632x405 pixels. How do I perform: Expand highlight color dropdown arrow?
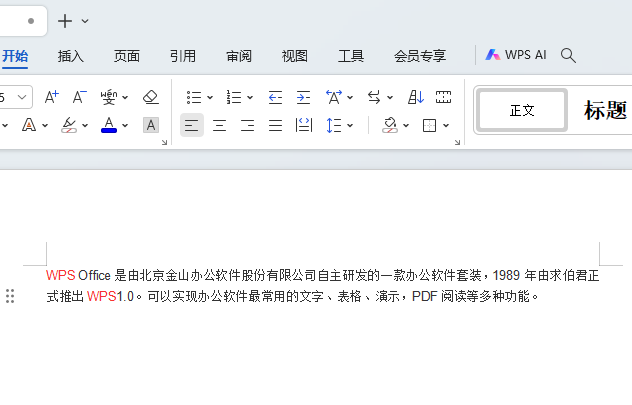point(85,126)
